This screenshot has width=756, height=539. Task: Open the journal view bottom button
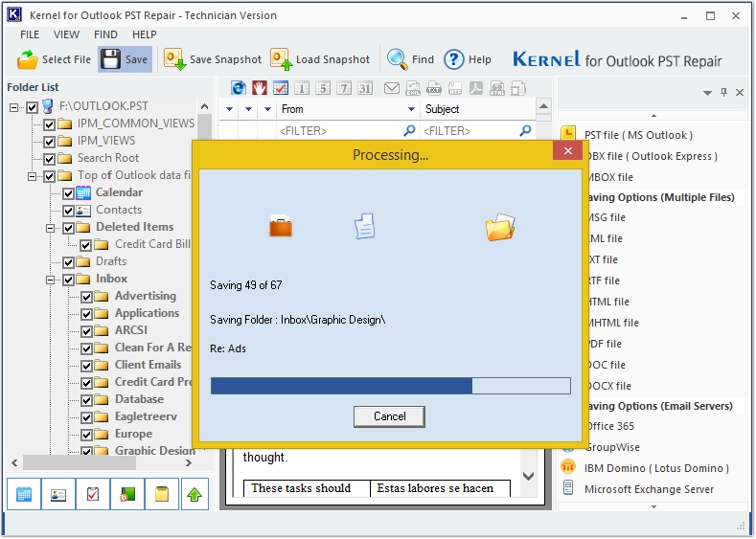coord(127,494)
